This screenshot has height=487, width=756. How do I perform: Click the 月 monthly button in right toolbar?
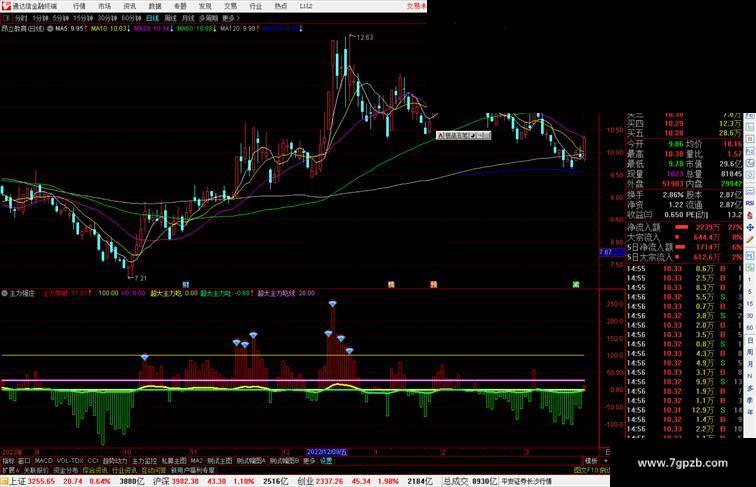tap(750, 365)
